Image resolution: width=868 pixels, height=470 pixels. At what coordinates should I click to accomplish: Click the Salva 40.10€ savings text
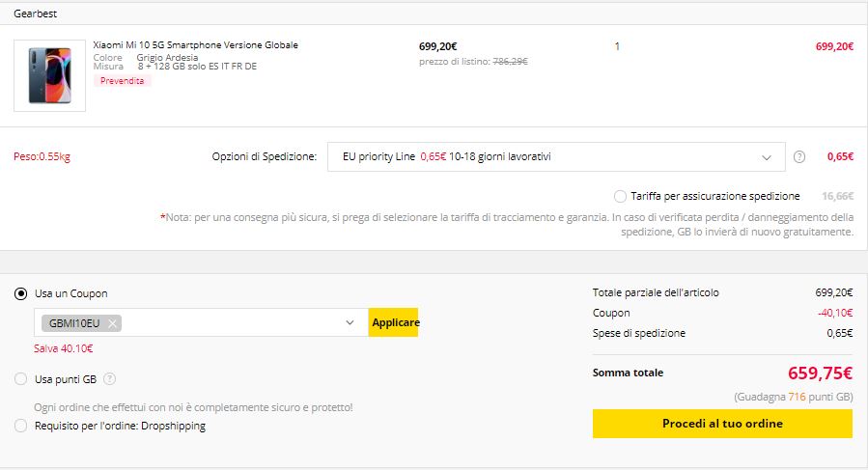(x=63, y=348)
